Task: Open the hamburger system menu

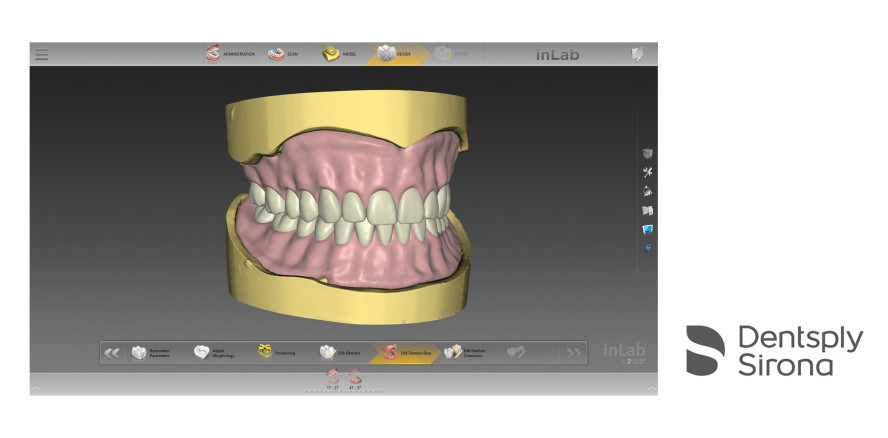Action: (41, 54)
